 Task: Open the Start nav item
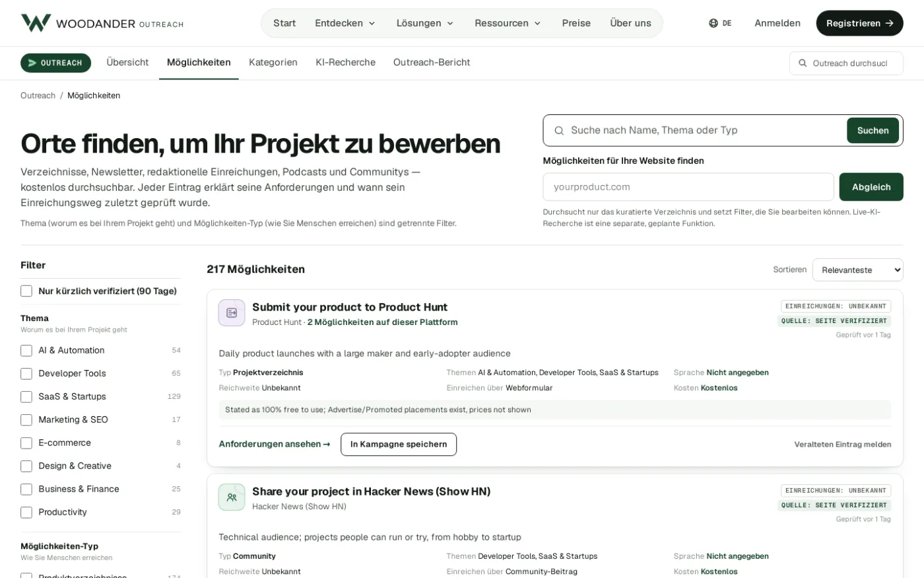[x=284, y=23]
